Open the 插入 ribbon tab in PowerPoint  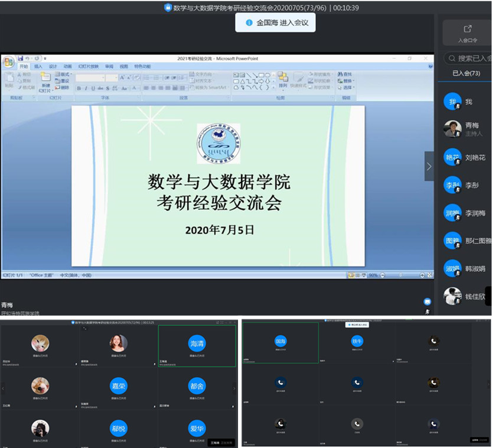pos(38,66)
